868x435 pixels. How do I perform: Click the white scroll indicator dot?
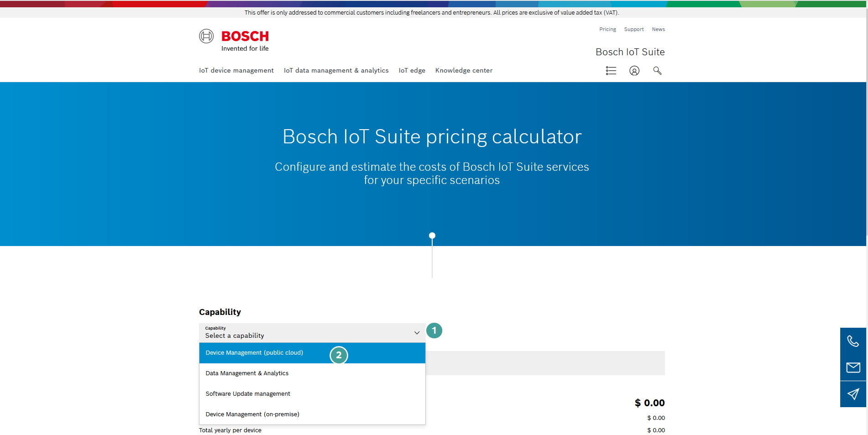(x=432, y=236)
